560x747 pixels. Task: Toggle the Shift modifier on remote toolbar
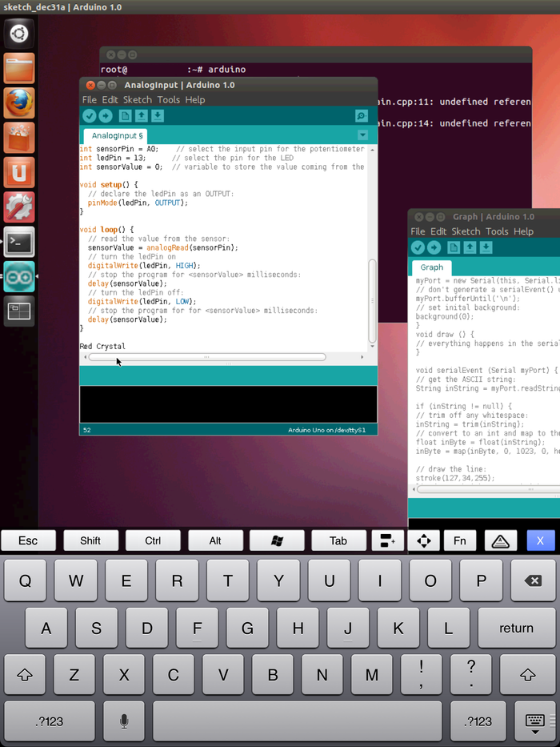(x=90, y=540)
